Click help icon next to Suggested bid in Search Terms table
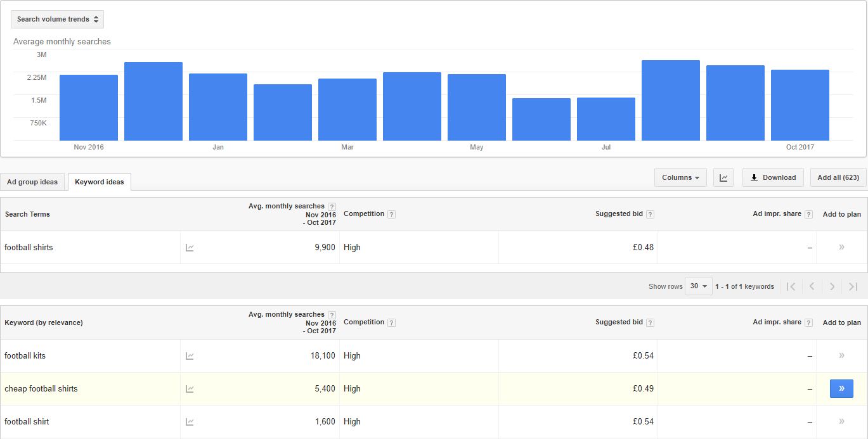868x439 pixels. coord(650,214)
